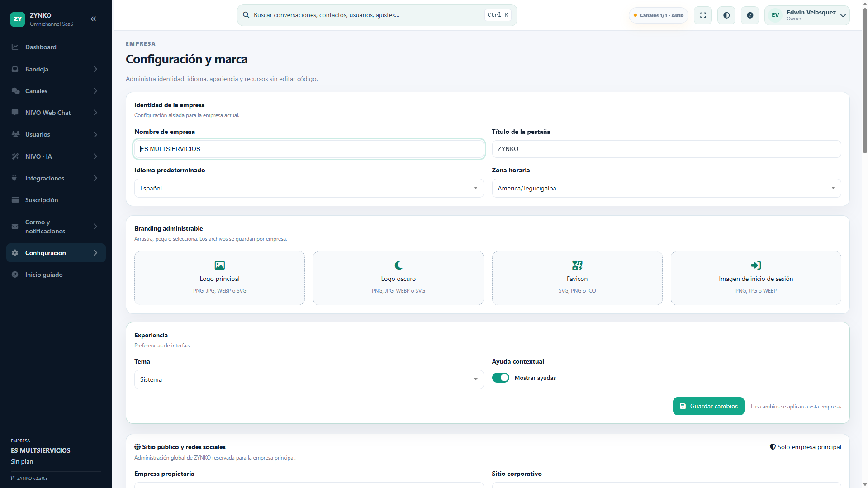The image size is (868, 488).
Task: Open the ZY logo in sidebar
Action: [18, 19]
